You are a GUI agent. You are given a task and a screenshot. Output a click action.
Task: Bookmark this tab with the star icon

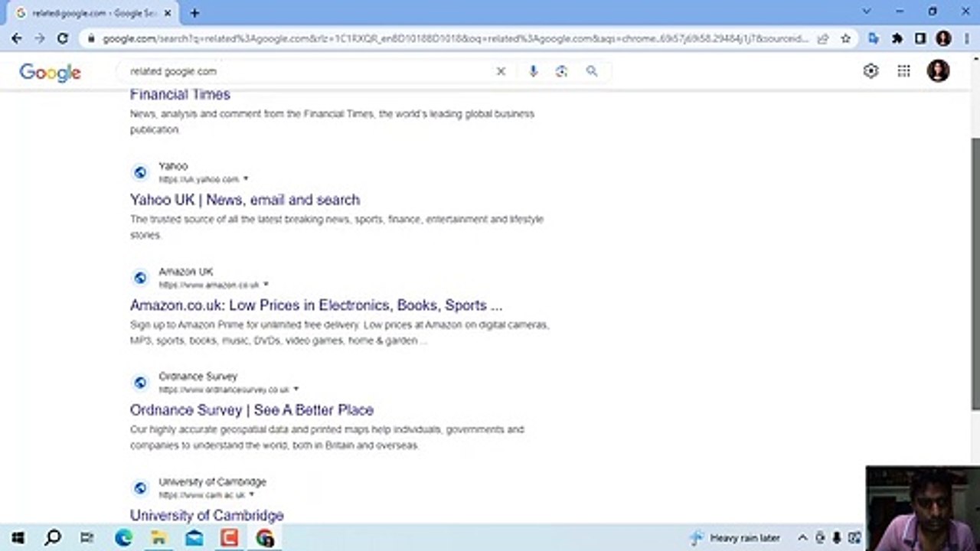click(845, 38)
